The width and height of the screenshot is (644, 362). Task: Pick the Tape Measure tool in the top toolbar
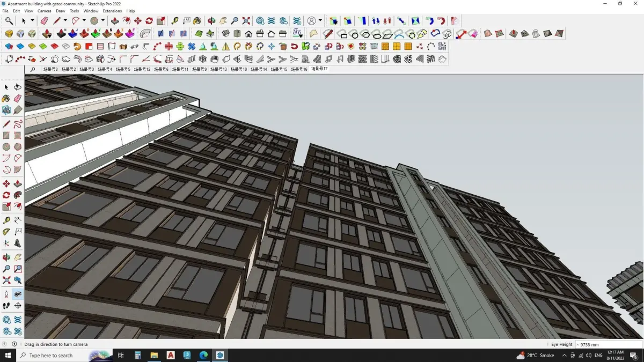175,20
